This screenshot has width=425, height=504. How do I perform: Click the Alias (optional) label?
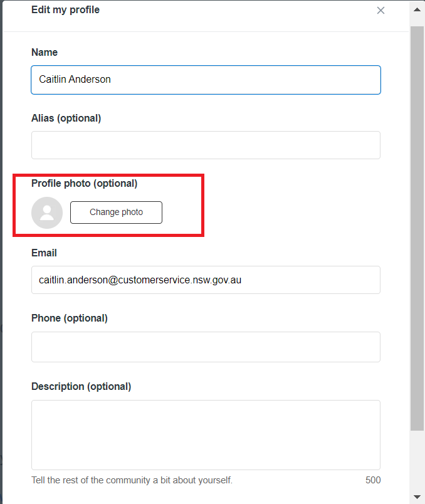pos(66,118)
